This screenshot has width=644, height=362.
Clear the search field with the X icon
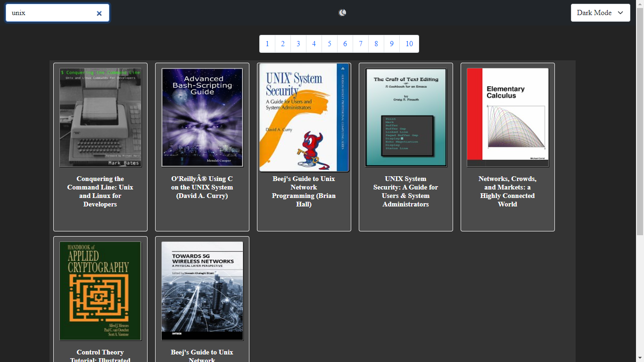99,13
